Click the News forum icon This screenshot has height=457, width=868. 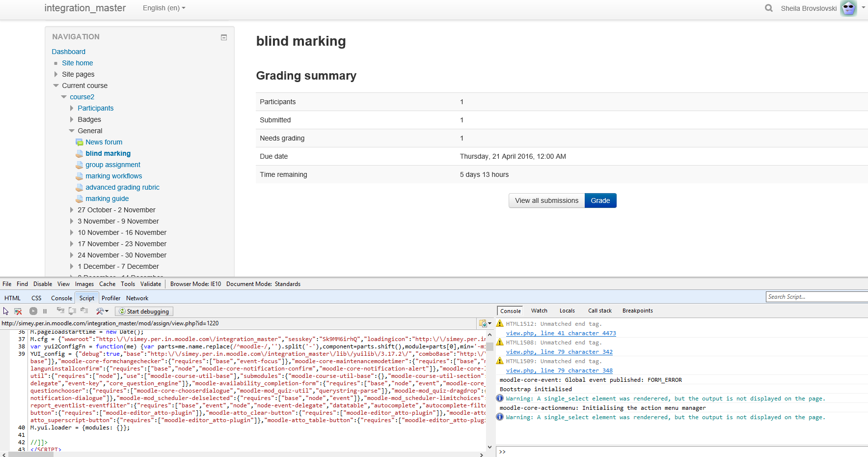pyautogui.click(x=80, y=142)
